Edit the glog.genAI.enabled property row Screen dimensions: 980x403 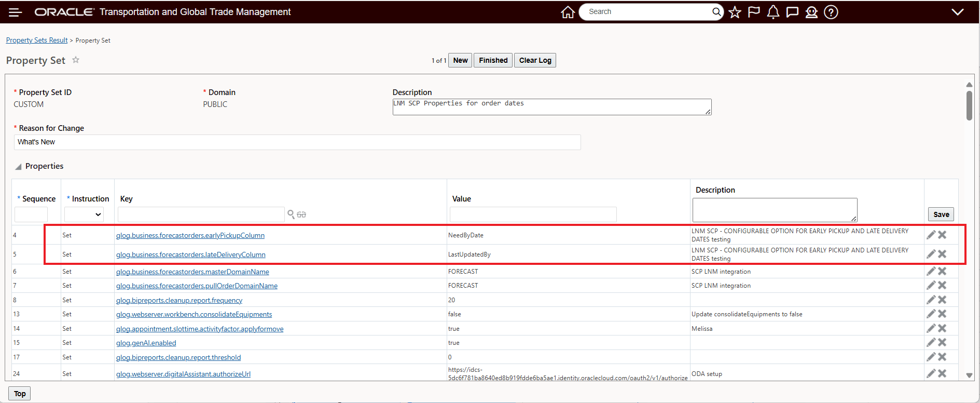(x=931, y=342)
